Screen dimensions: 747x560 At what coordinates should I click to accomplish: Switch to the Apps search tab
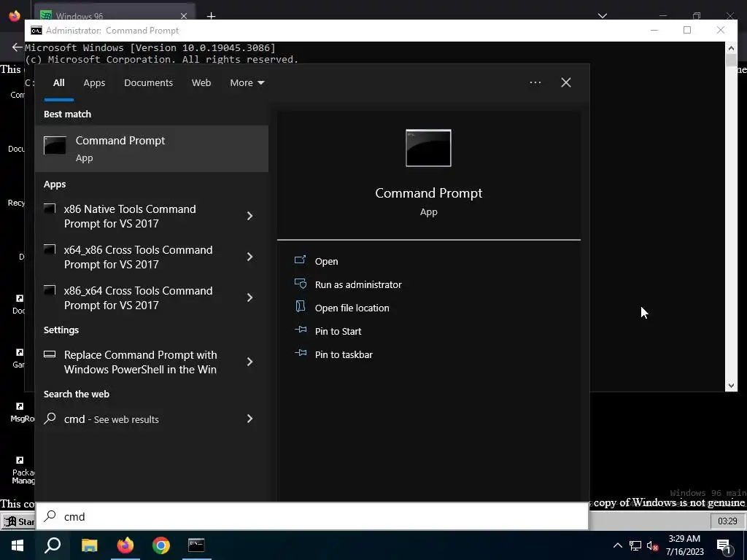tap(94, 83)
